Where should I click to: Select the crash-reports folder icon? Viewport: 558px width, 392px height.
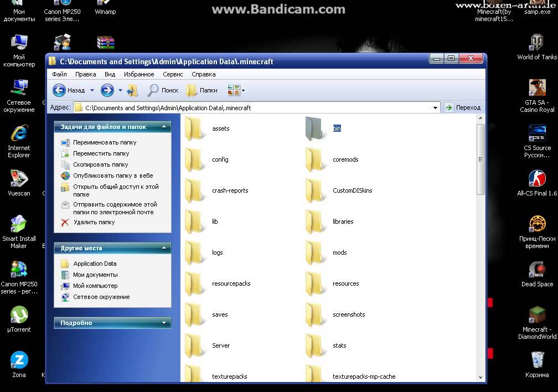pos(194,190)
